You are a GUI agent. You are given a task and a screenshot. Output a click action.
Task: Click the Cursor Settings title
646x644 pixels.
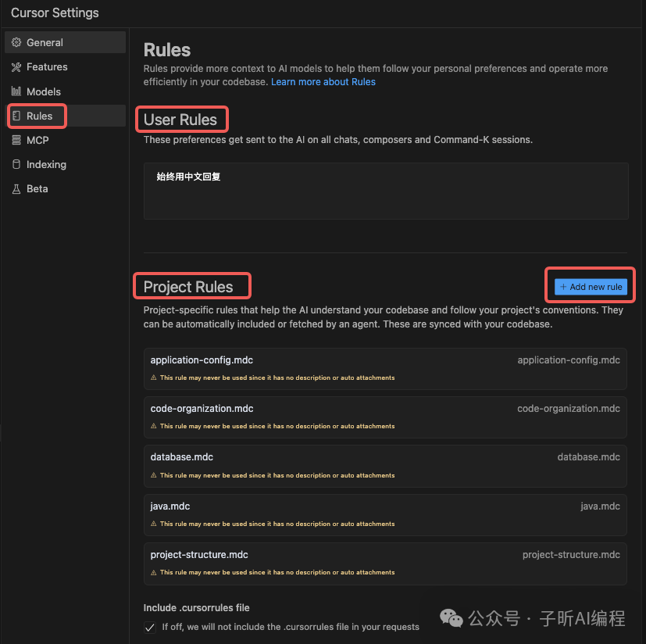coord(55,13)
